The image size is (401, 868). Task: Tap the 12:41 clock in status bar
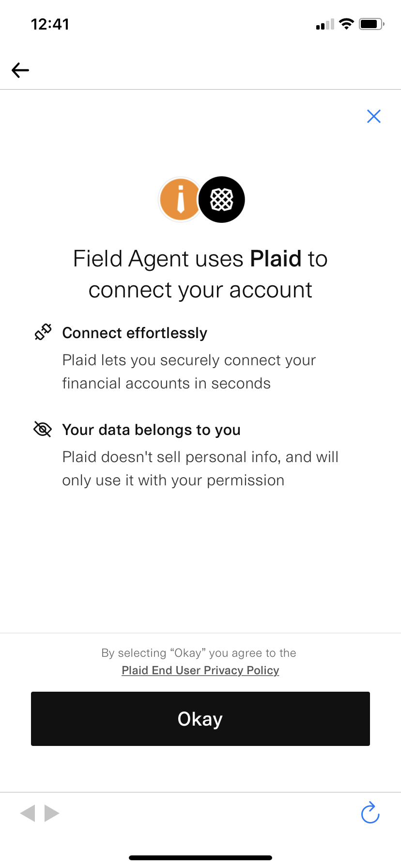50,24
